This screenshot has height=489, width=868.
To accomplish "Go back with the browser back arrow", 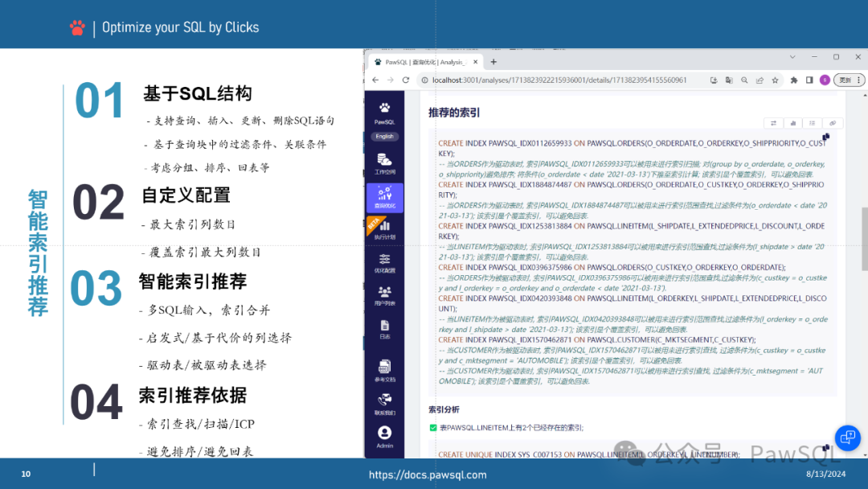I will pos(375,80).
